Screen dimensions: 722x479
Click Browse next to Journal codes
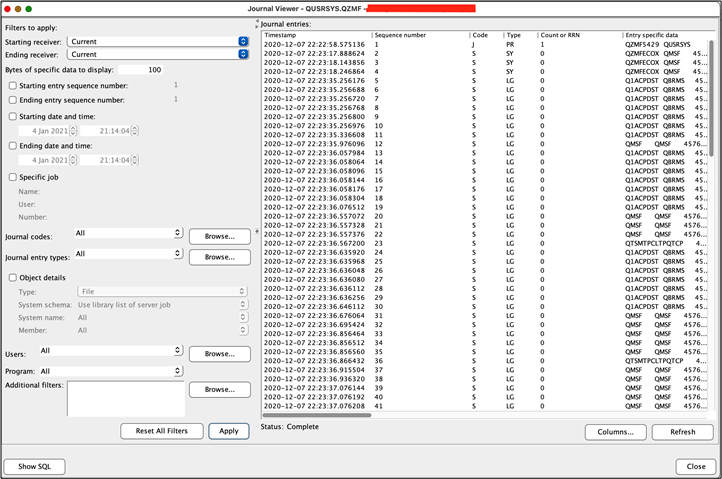coord(219,237)
